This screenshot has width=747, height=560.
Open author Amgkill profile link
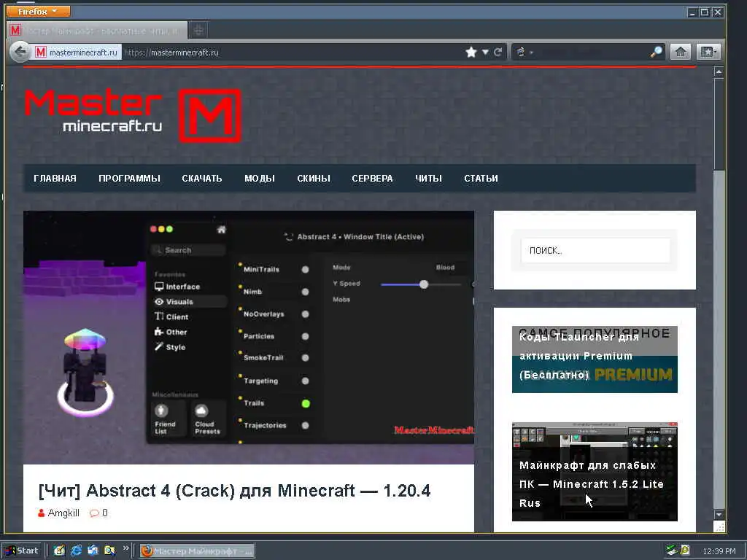point(63,513)
